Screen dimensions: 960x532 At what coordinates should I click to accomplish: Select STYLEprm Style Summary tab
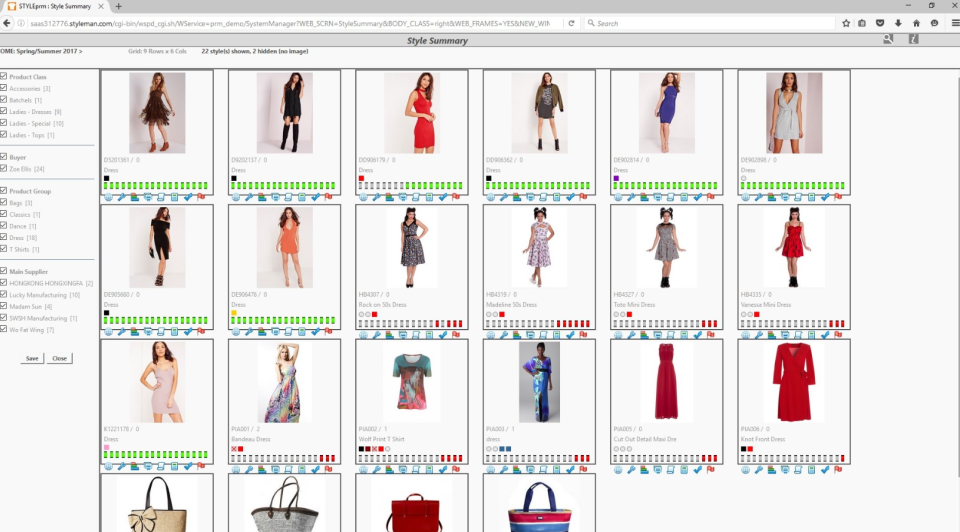pyautogui.click(x=55, y=6)
